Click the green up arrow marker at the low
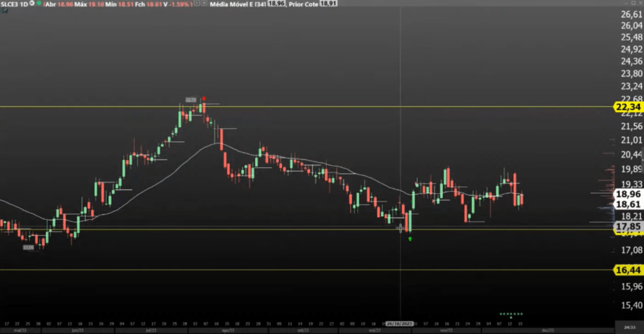 (410, 238)
